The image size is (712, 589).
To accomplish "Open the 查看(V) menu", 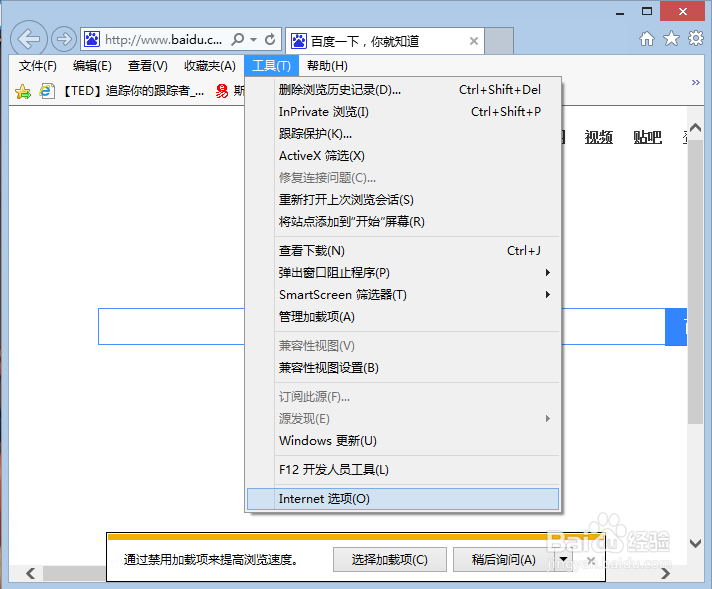I will 148,66.
